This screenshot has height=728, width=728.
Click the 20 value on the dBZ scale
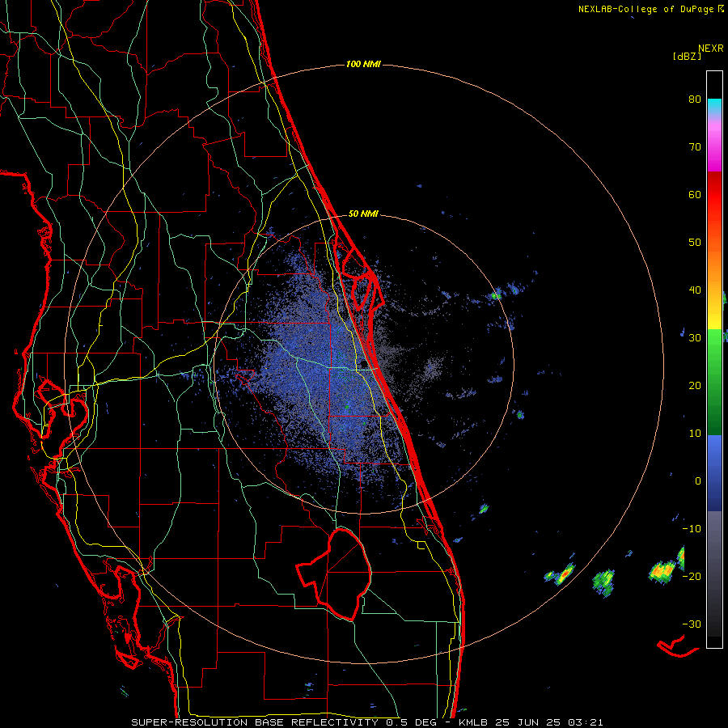click(695, 385)
